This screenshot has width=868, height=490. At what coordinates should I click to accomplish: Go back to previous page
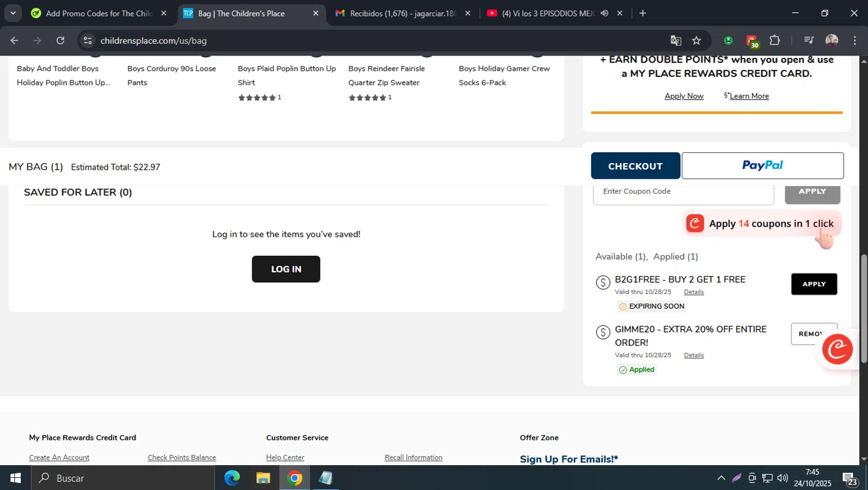pos(14,40)
